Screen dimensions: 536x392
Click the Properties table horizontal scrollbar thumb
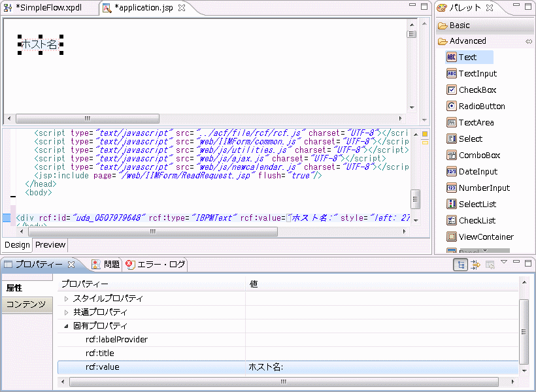point(284,382)
